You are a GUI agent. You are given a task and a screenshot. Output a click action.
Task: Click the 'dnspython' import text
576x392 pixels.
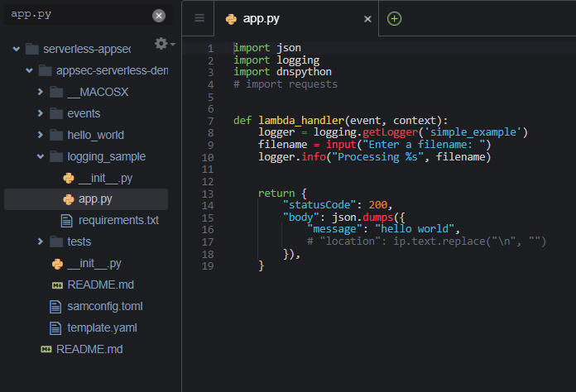tap(304, 72)
